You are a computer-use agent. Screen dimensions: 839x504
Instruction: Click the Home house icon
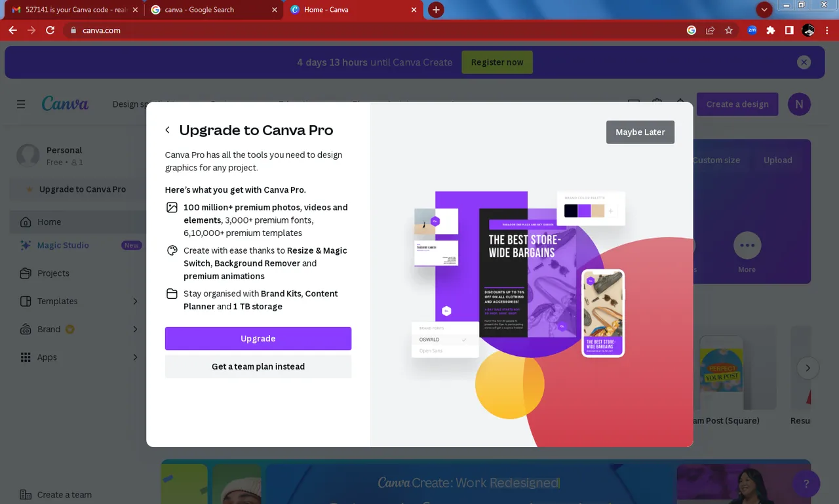tap(26, 222)
